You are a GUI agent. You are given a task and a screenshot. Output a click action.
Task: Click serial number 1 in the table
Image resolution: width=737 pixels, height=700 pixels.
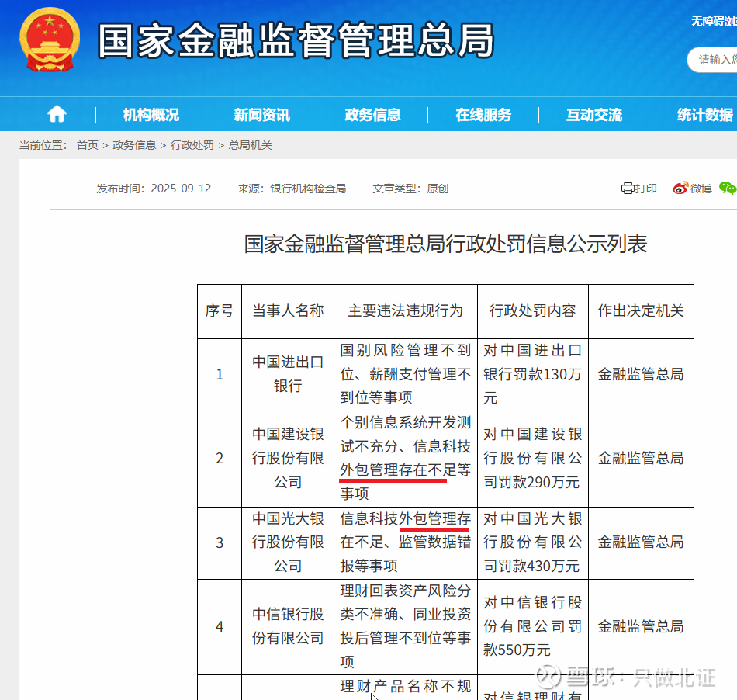(220, 374)
